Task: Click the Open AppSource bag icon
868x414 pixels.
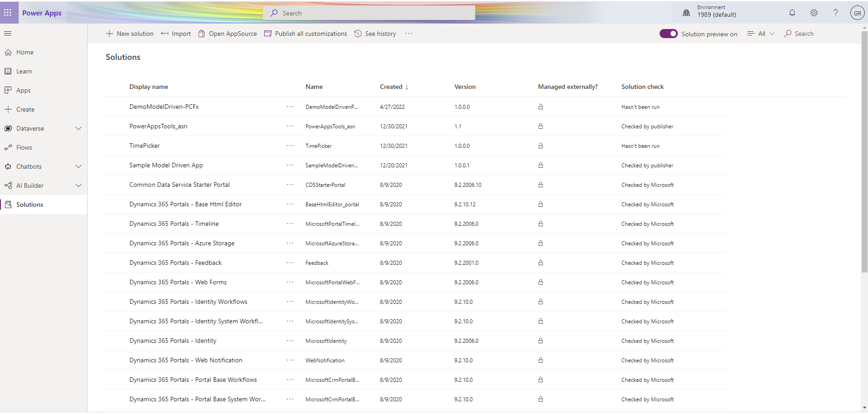Action: click(201, 33)
